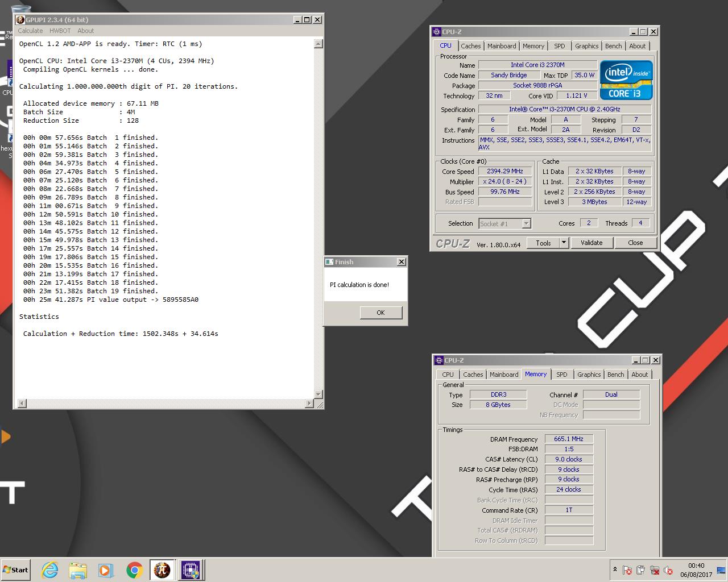Open the clock showing 00:40
The width and height of the screenshot is (728, 582).
tap(696, 570)
